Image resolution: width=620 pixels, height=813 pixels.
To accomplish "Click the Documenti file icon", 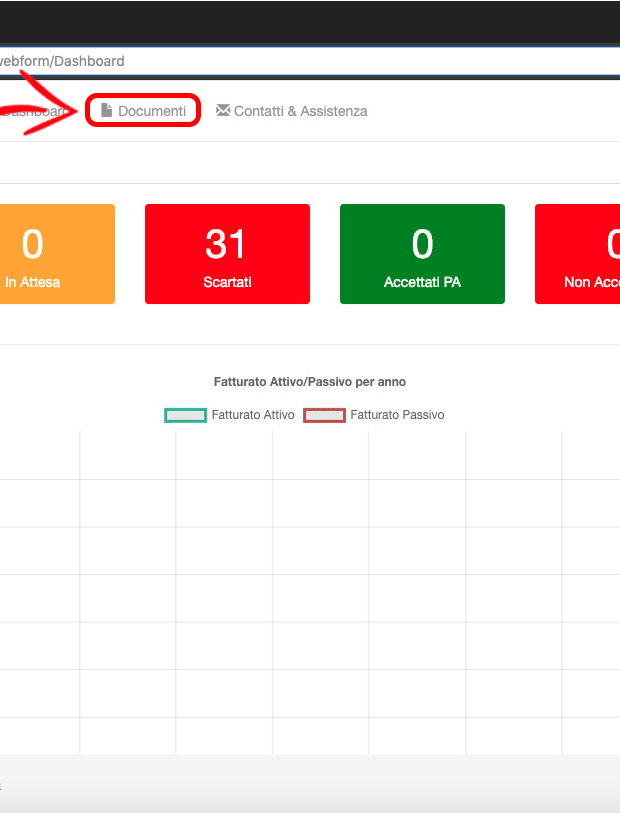I will click(x=106, y=111).
